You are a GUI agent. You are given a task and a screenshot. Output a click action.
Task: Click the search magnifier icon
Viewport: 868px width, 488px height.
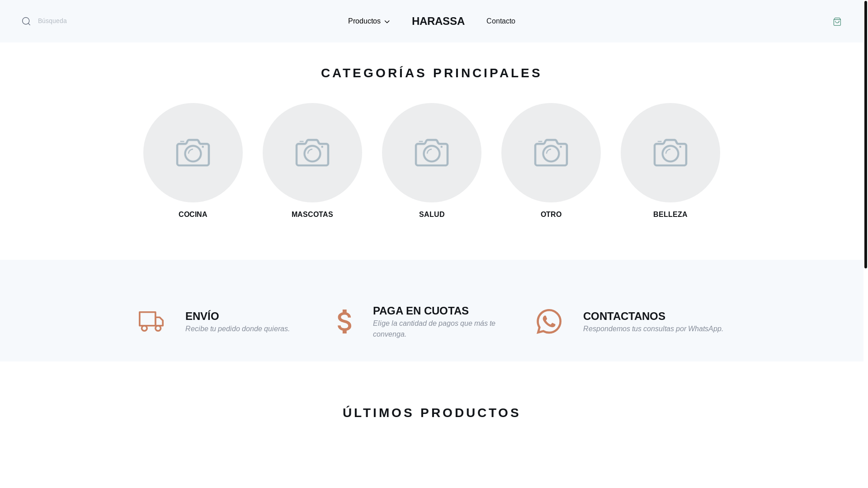pos(26,21)
